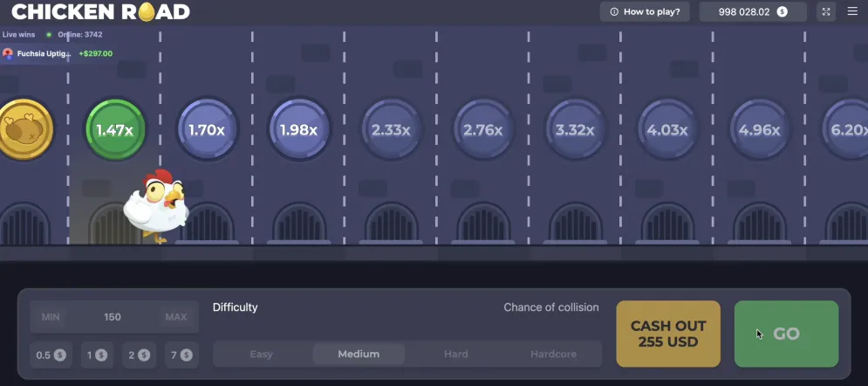Screen dimensions: 868x386
Task: Click the white chicken character
Action: coord(157,206)
